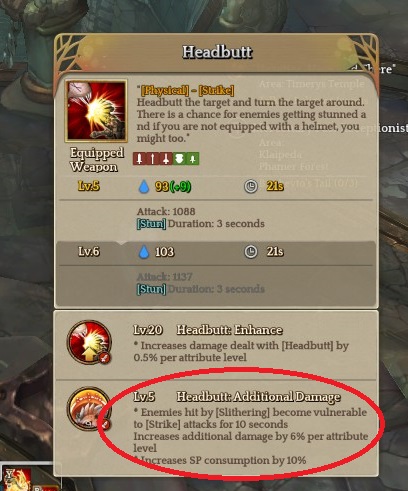
Task: Click the Lv.6 cooldown clock icon
Action: click(x=251, y=252)
